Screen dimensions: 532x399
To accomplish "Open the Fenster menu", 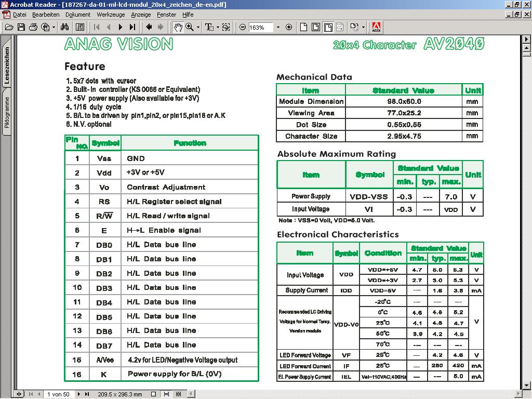I will 167,15.
